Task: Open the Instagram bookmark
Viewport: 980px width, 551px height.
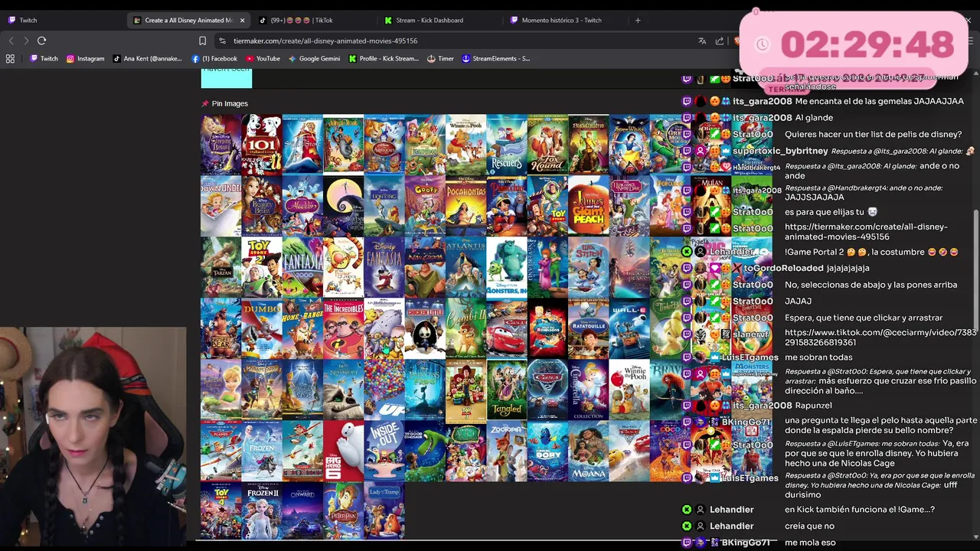Action: point(85,58)
